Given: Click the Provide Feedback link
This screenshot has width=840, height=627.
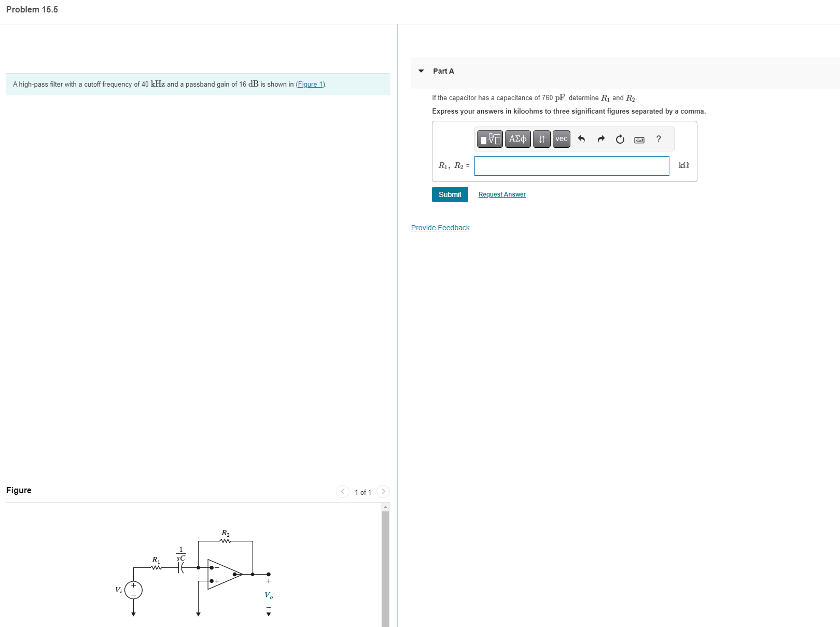Looking at the screenshot, I should point(440,227).
